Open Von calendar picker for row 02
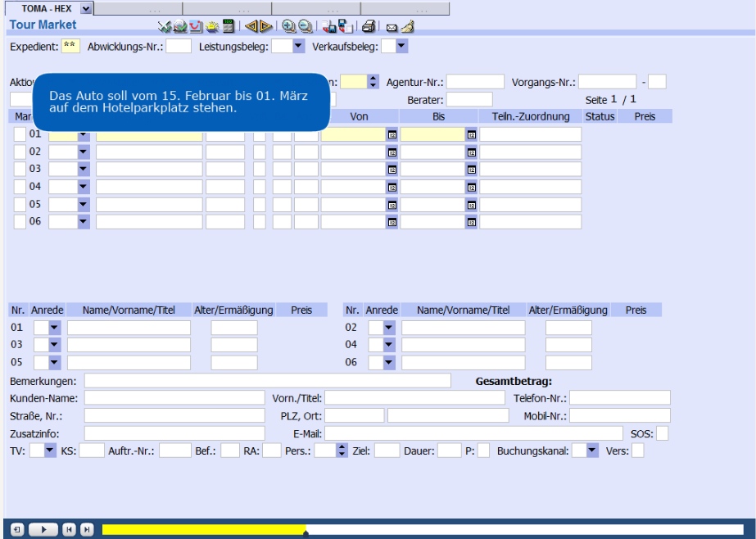This screenshot has width=756, height=539. click(392, 152)
